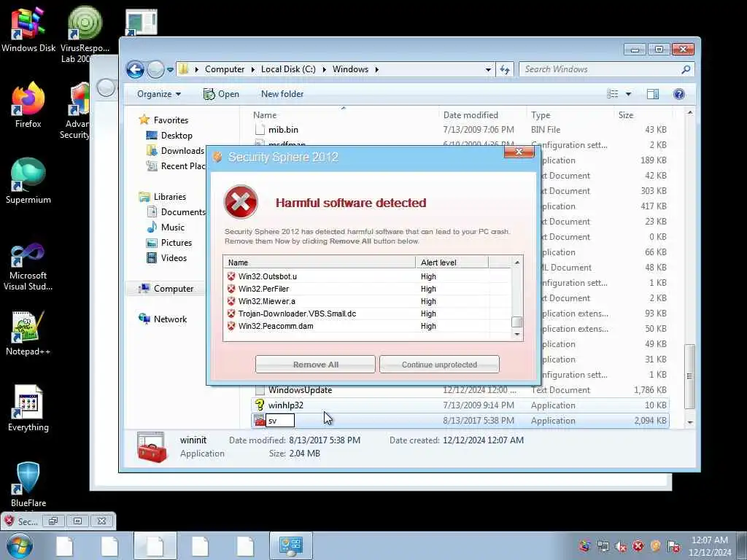
Task: Open Everything search shortcut
Action: click(x=28, y=408)
